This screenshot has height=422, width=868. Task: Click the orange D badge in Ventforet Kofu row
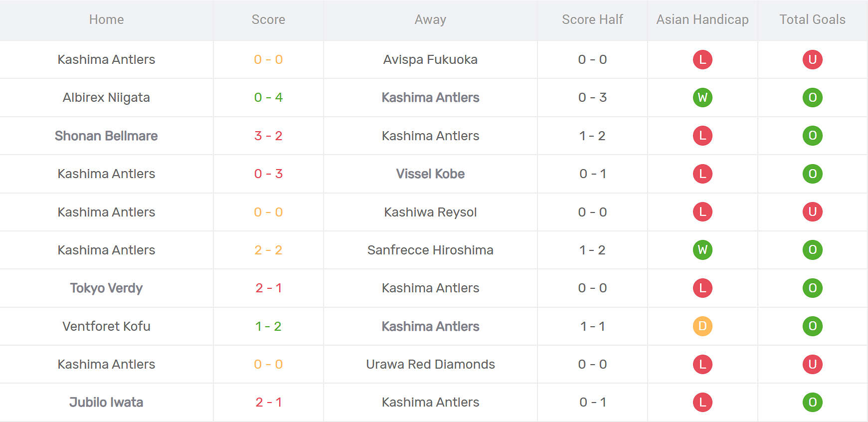pos(702,326)
